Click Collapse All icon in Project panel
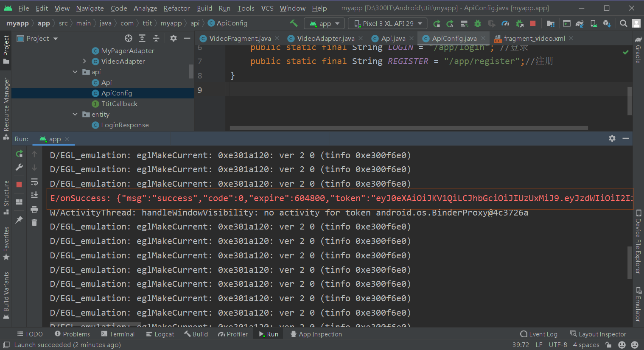Viewport: 644px width, 350px height. tap(156, 39)
